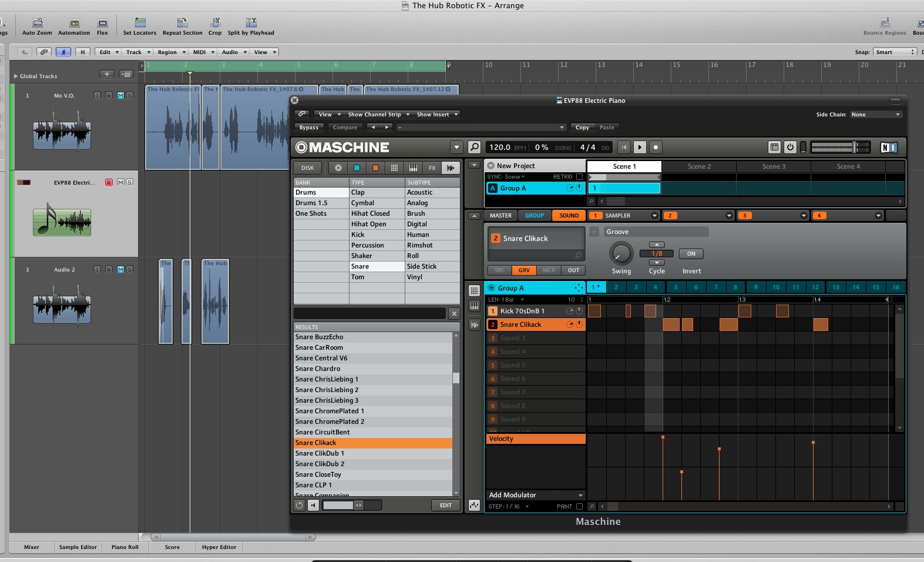The image size is (924, 562).
Task: Select the browser patterns grid icon
Action: [394, 168]
